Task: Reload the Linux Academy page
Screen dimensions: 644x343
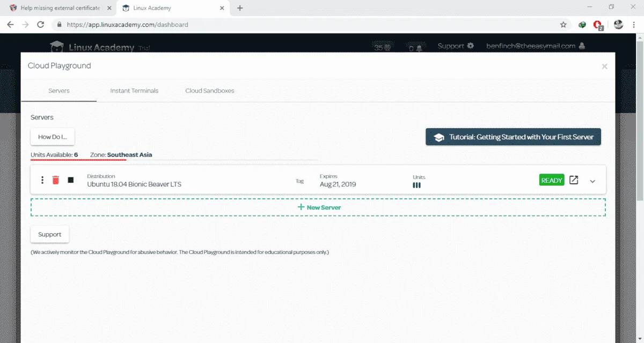Action: pos(40,25)
